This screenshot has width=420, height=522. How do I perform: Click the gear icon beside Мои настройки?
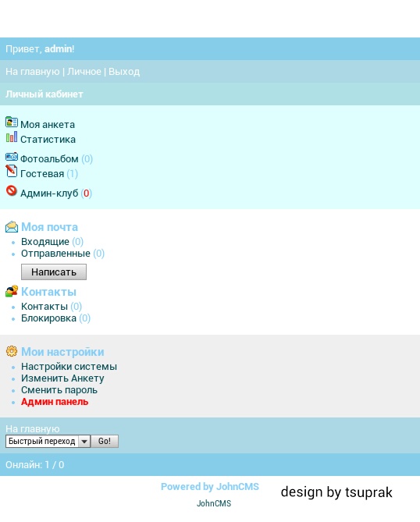[x=12, y=351]
